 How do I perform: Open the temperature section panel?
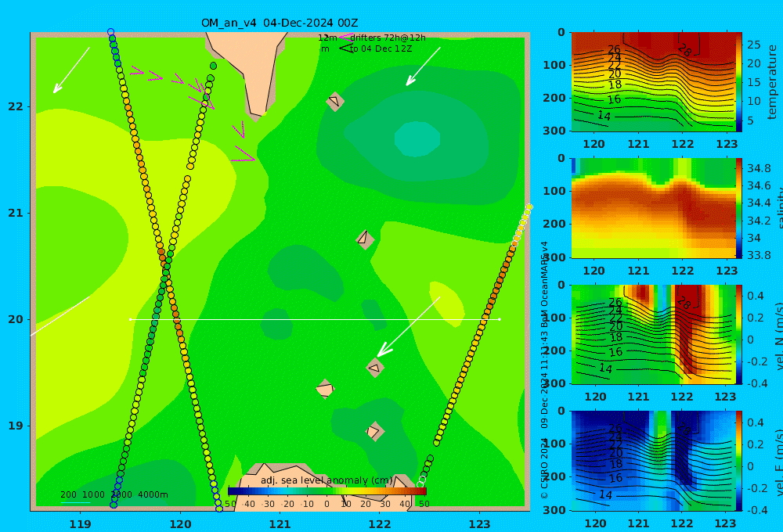[653, 82]
